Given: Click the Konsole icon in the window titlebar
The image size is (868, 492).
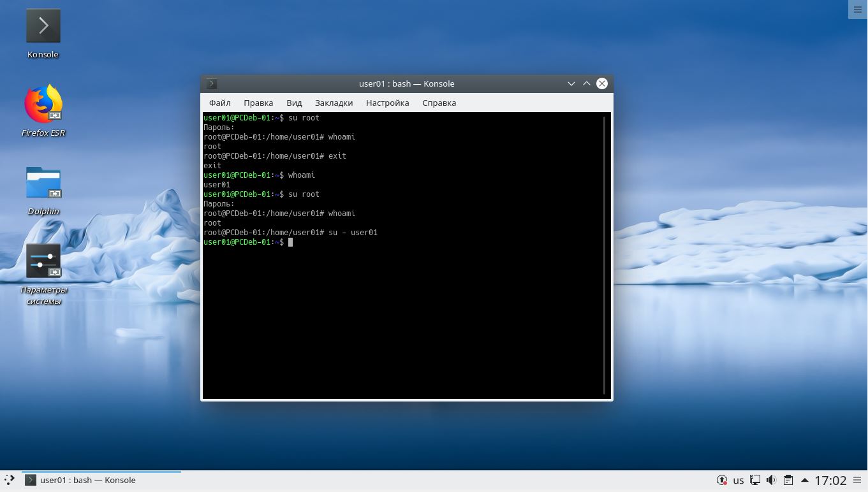Looking at the screenshot, I should tap(211, 83).
